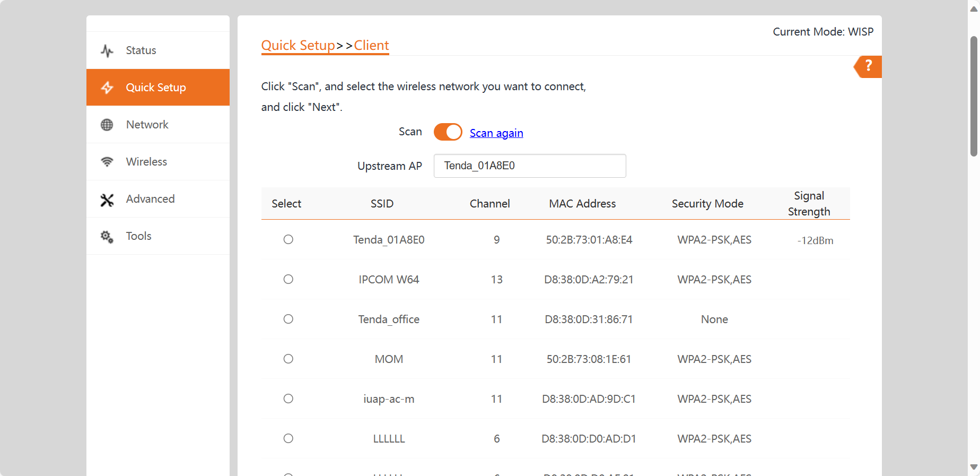Select the LLLLLL network radio button
Image resolution: width=980 pixels, height=476 pixels.
click(x=288, y=438)
